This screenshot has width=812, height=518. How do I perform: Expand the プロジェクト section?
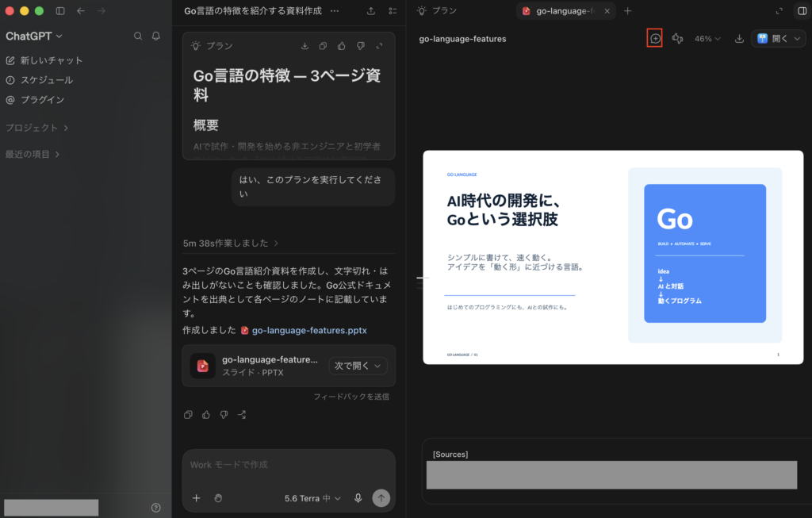(x=36, y=128)
